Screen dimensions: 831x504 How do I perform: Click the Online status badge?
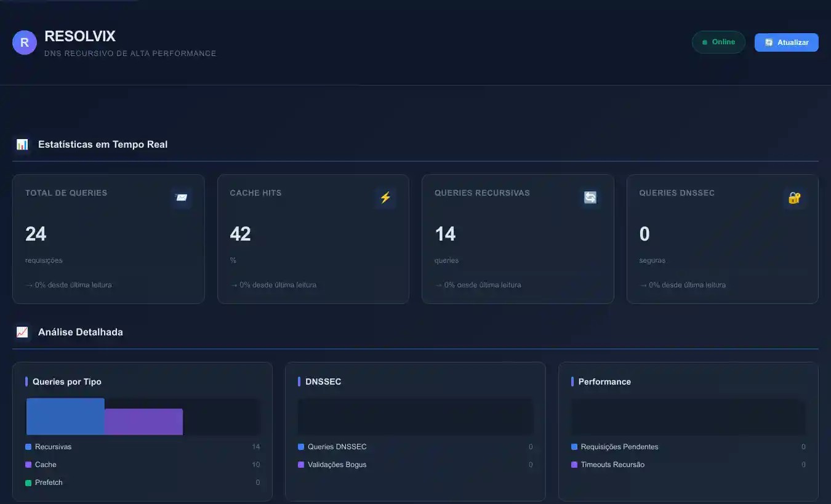[x=718, y=42]
